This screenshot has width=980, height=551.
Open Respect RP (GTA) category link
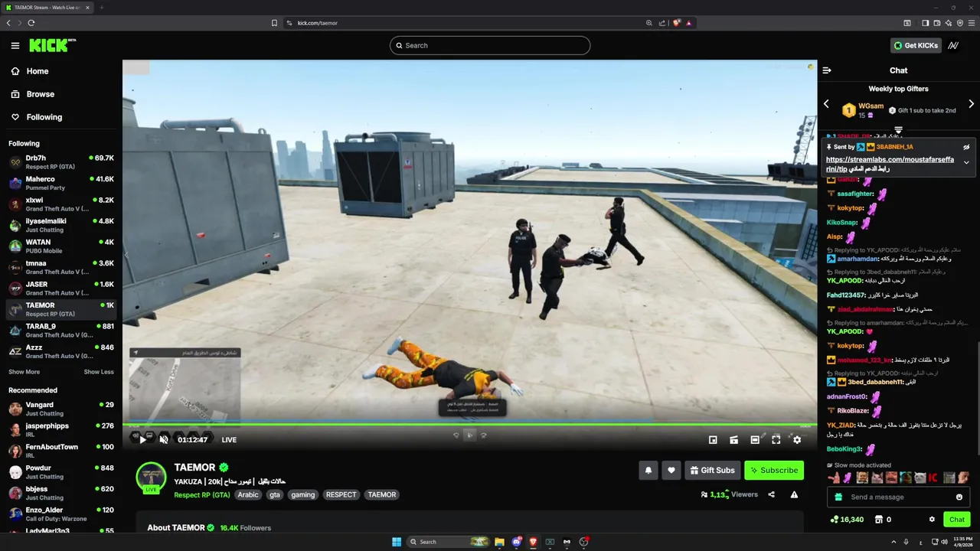click(x=202, y=494)
